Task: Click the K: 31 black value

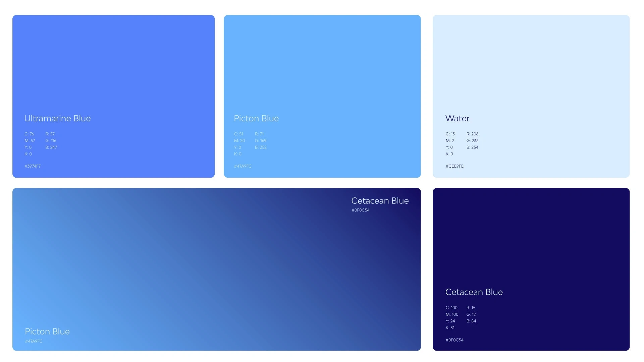Action: click(450, 328)
